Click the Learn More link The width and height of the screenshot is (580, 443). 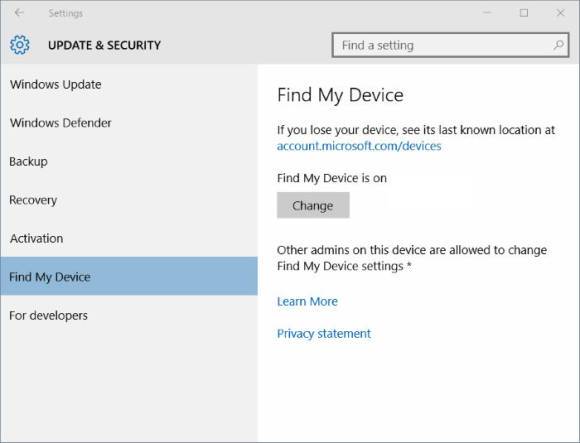point(307,301)
